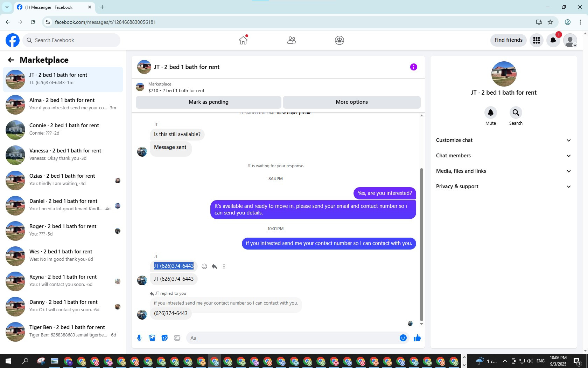Choose a GIF

(177, 338)
